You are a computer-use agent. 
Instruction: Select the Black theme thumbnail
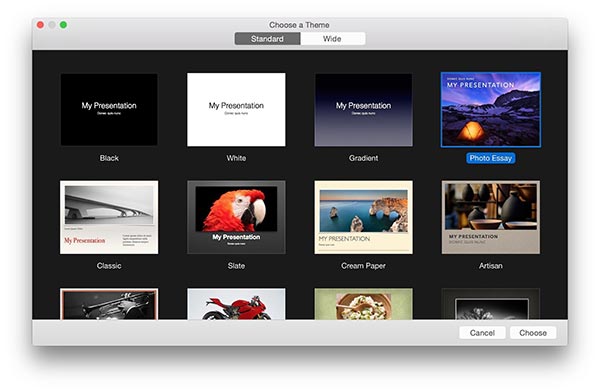click(x=109, y=109)
